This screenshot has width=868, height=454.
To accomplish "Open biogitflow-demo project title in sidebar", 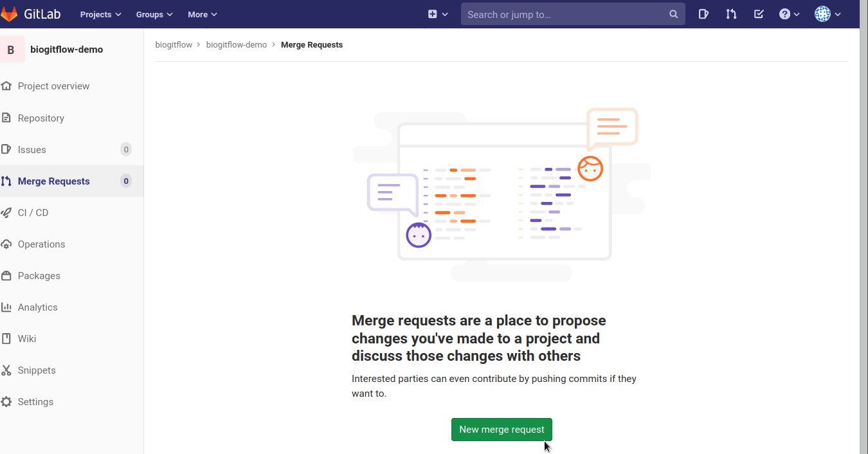I will tap(67, 50).
